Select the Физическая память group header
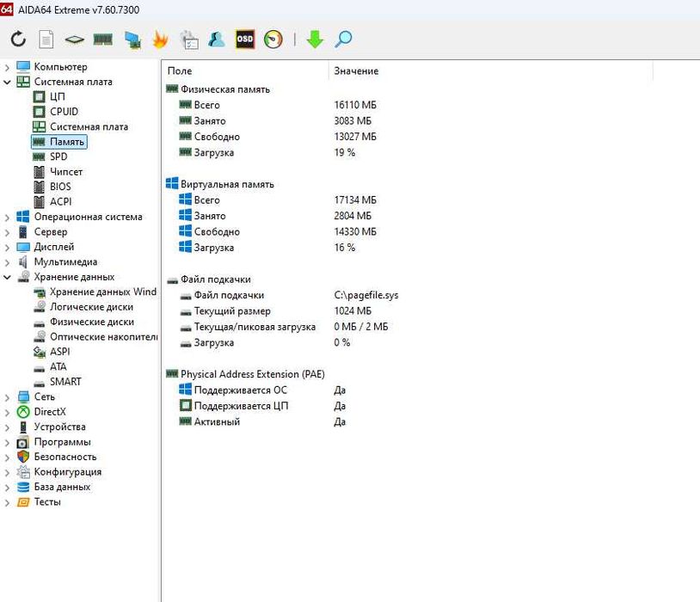 (225, 89)
